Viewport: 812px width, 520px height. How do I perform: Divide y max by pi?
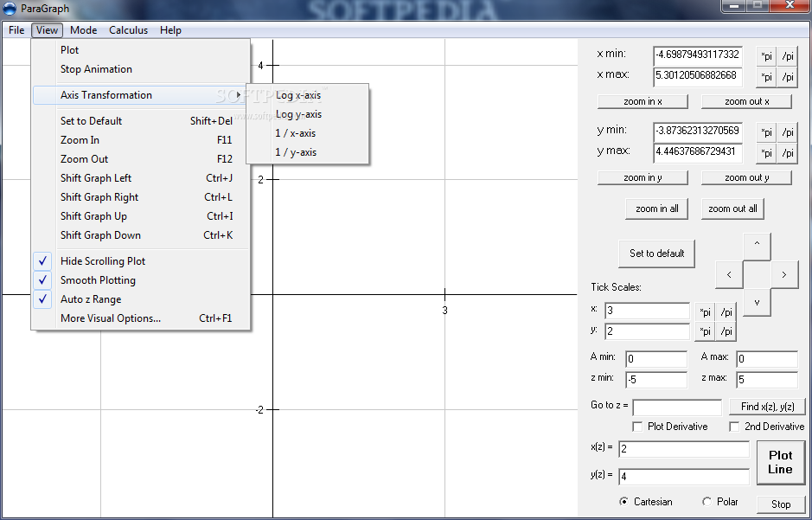[x=787, y=153]
